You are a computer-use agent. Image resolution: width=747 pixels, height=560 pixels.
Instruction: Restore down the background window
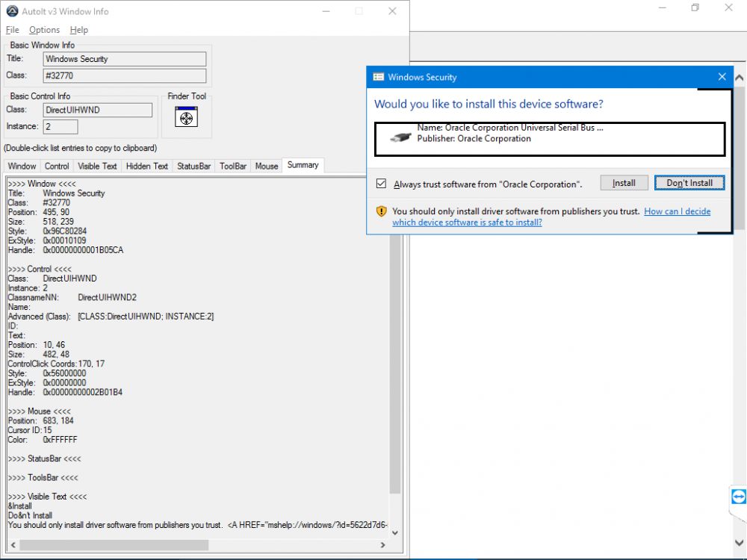(x=695, y=7)
